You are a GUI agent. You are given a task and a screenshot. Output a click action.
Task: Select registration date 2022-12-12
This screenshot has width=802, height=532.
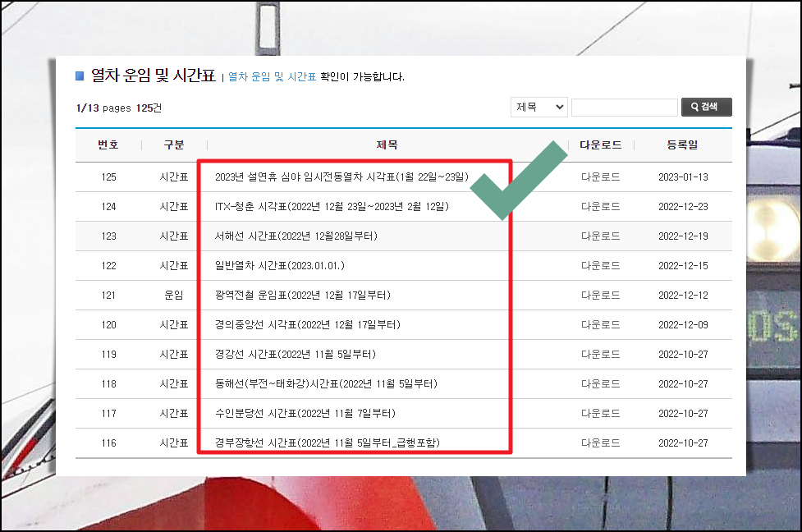point(683,296)
